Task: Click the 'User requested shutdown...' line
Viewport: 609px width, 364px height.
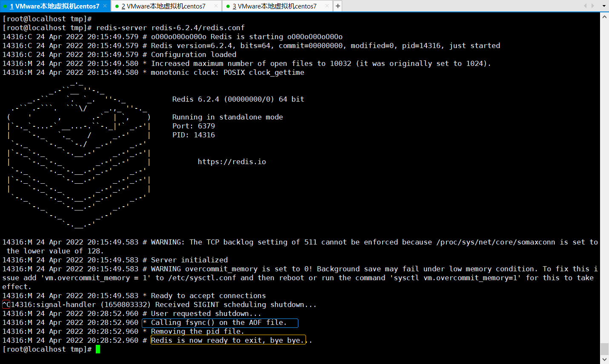Action: 206,313
